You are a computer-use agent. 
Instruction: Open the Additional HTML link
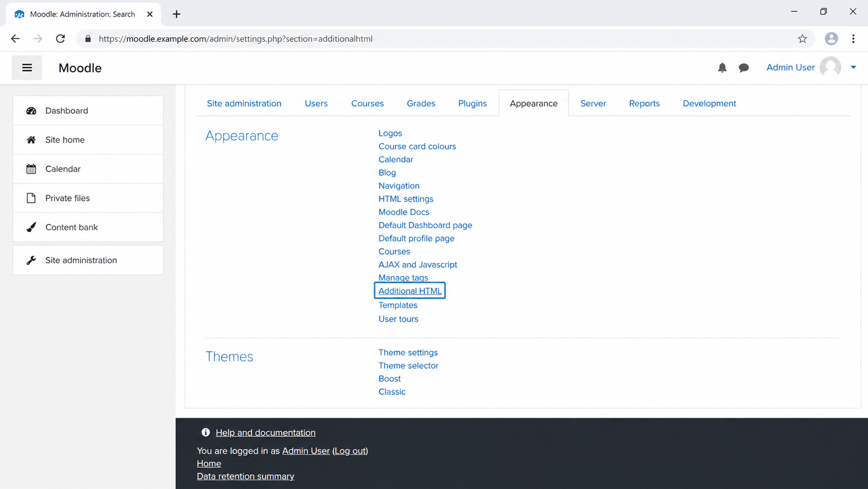[x=410, y=291]
